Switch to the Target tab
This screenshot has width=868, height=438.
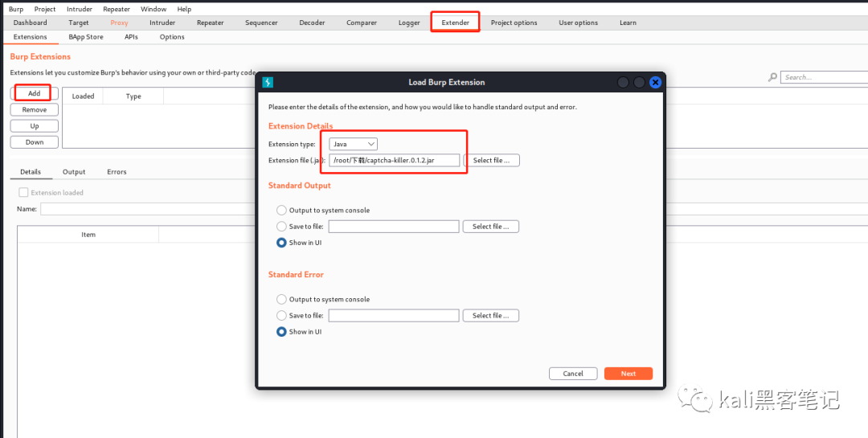pyautogui.click(x=79, y=23)
